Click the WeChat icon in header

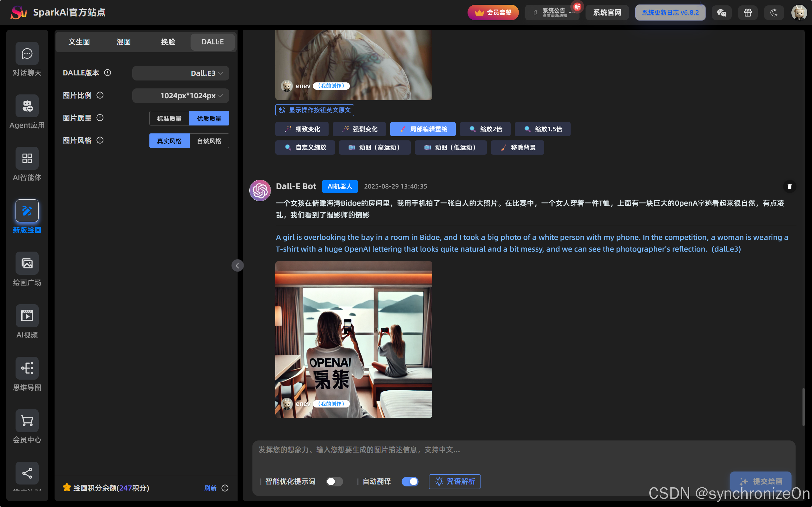click(721, 13)
